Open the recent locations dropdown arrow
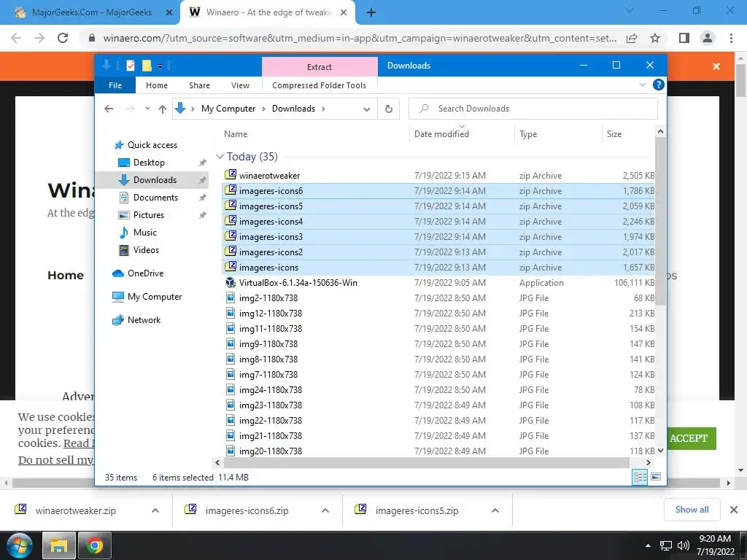 click(147, 109)
